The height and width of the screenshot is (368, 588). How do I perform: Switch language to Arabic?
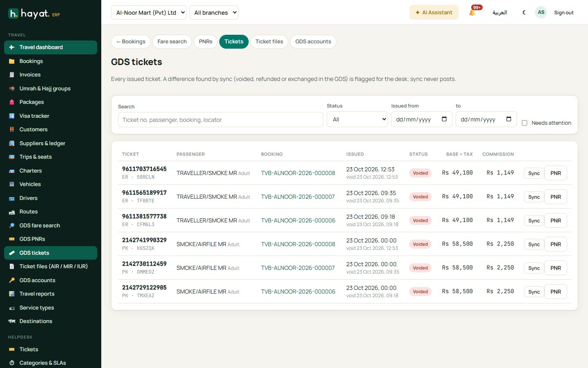(500, 13)
